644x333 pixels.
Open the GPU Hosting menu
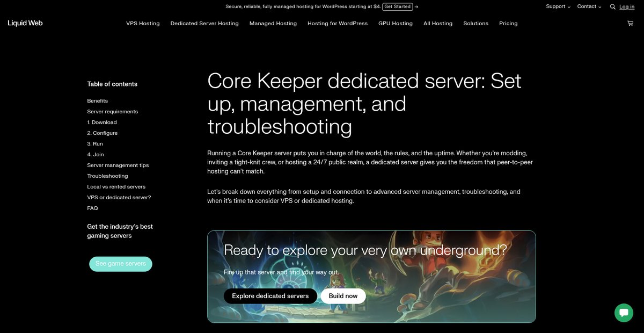[396, 24]
